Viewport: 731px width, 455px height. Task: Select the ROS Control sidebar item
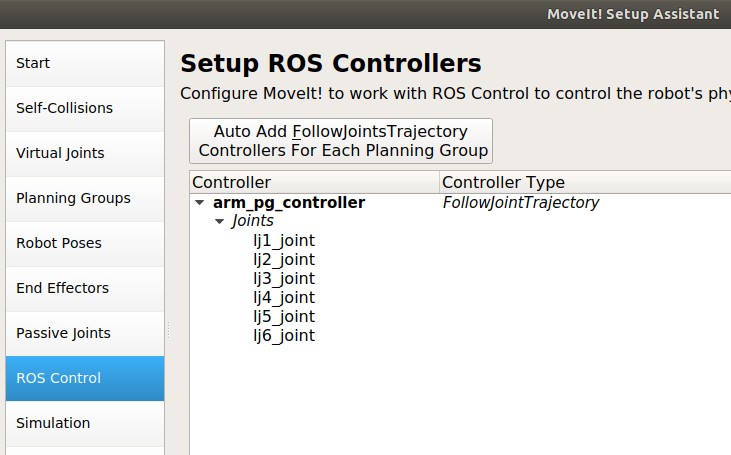point(85,378)
